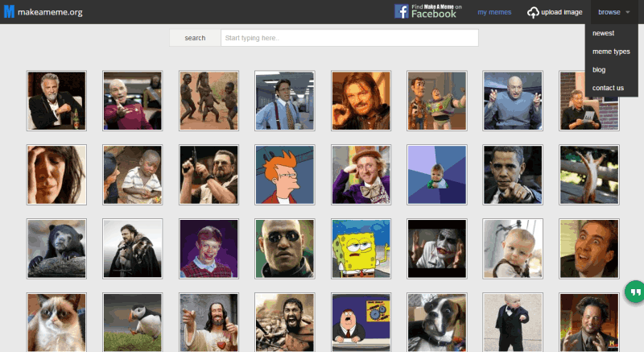Select the baby in black suit thumbnail
The width and height of the screenshot is (644, 352).
pyautogui.click(x=513, y=322)
